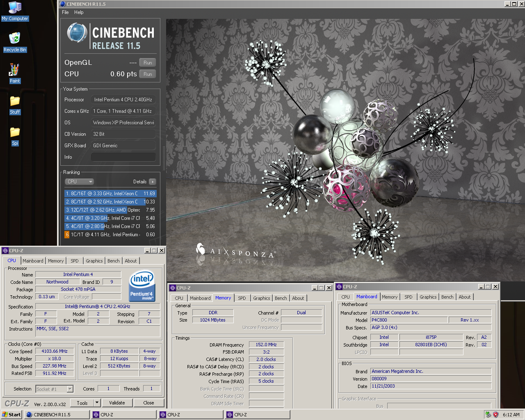Click the Core Speed 4103.66 MHz value

point(55,351)
